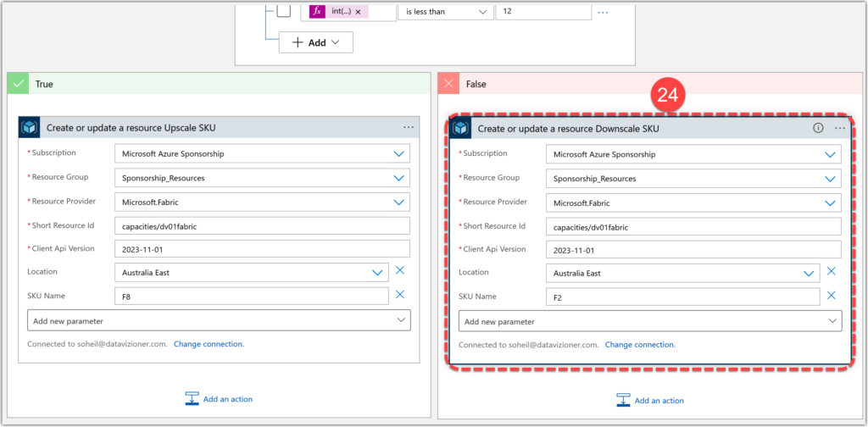This screenshot has height=427, width=868.
Task: Edit the SKU Name field showing F2
Action: pos(682,297)
